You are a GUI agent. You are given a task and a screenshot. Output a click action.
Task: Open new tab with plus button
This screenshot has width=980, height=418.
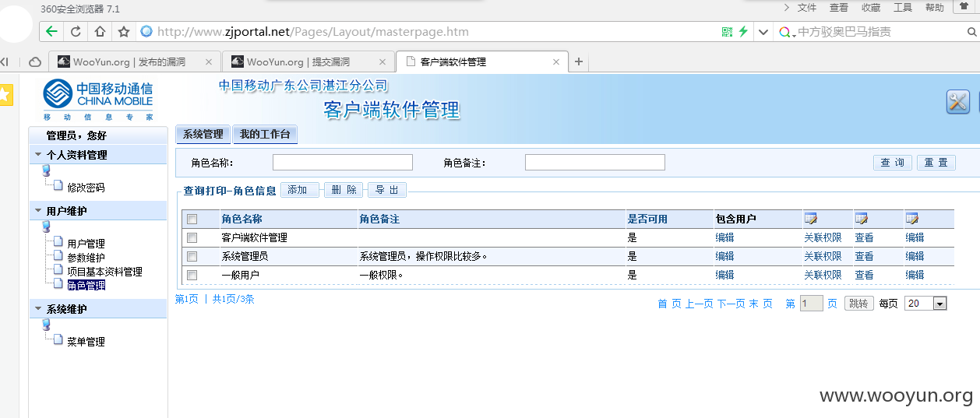coord(578,62)
